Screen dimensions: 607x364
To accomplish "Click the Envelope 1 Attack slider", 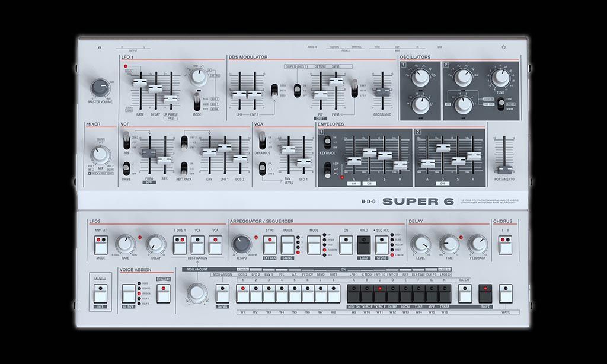I will pos(354,161).
